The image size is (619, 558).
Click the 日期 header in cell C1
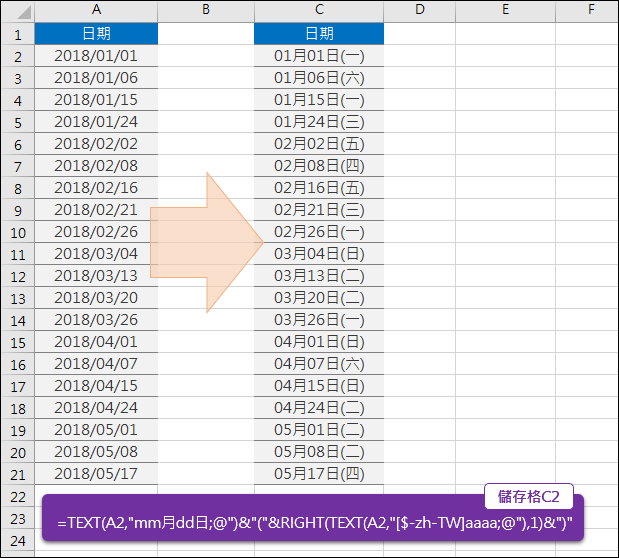(319, 34)
